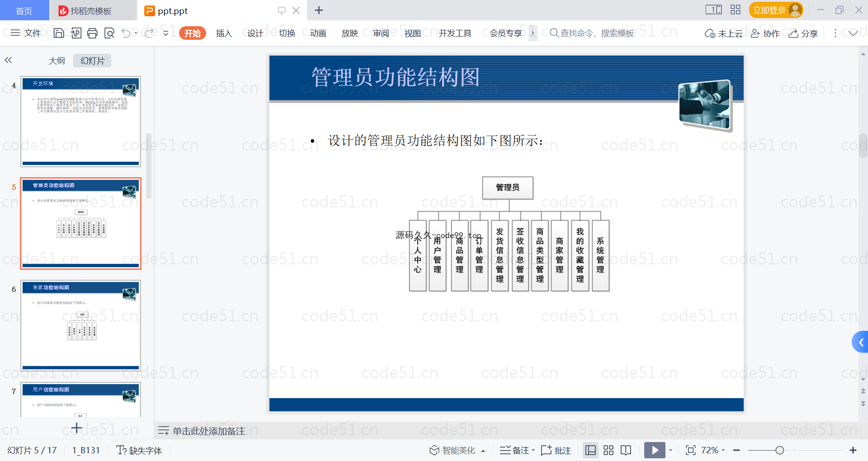Open slideshow options dropdown arrow

coord(671,450)
